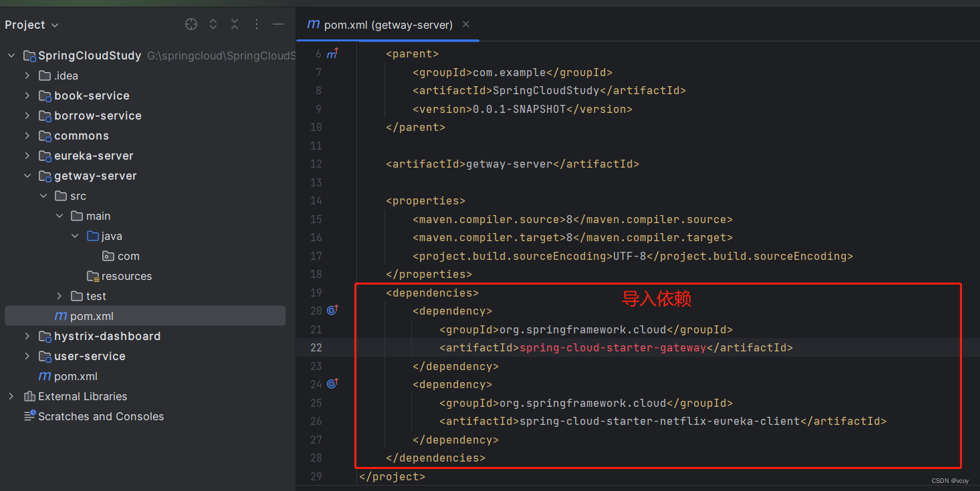Close the pom.xml (getway-server) tab
This screenshot has width=980, height=491.
click(x=466, y=24)
